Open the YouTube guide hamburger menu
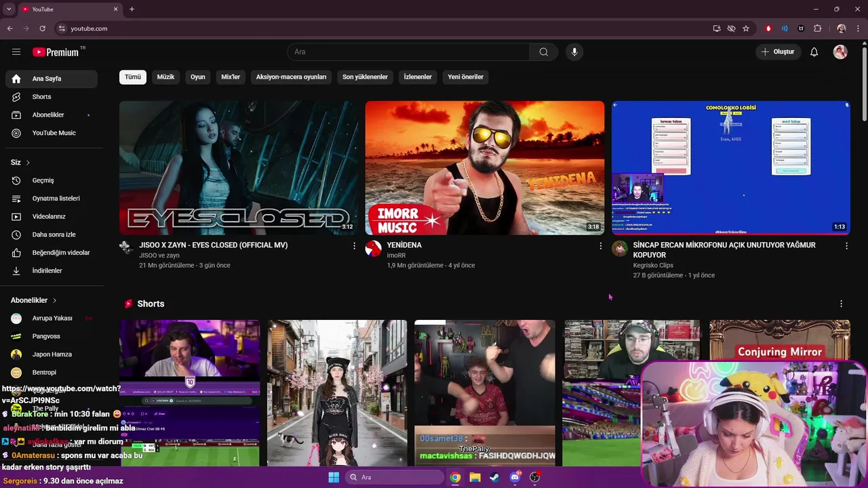 tap(16, 52)
